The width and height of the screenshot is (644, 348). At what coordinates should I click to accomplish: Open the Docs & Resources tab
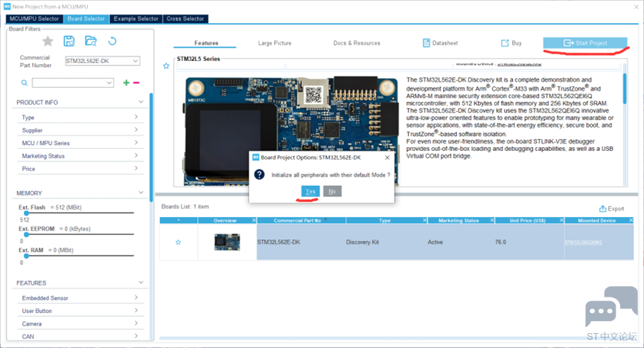[x=357, y=43]
